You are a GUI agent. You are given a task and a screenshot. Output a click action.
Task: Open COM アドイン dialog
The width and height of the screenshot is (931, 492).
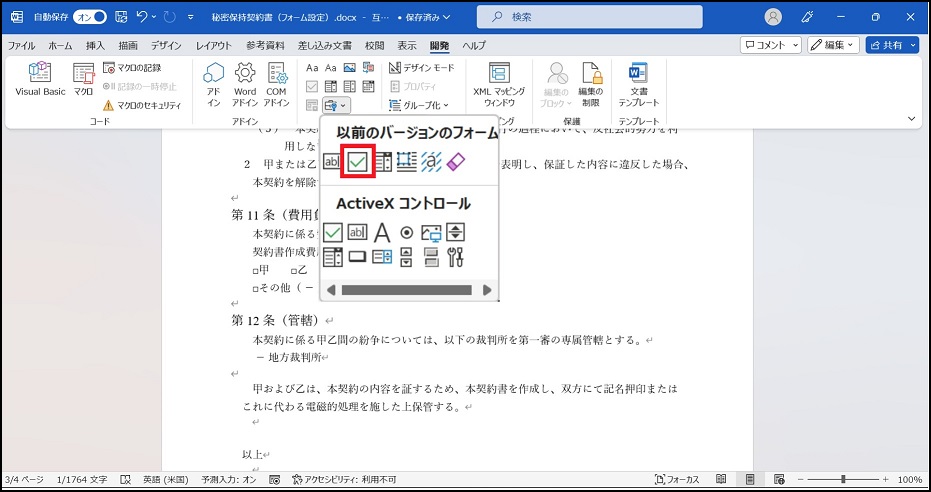276,84
